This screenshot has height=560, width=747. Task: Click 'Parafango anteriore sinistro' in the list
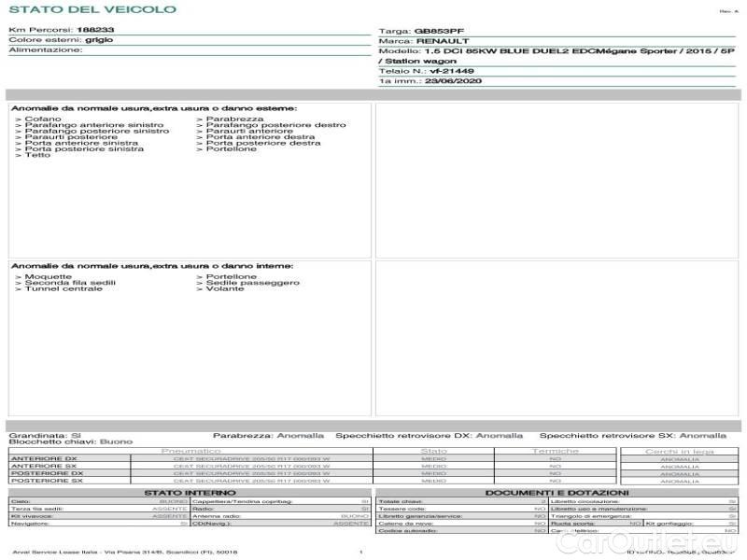(x=94, y=125)
